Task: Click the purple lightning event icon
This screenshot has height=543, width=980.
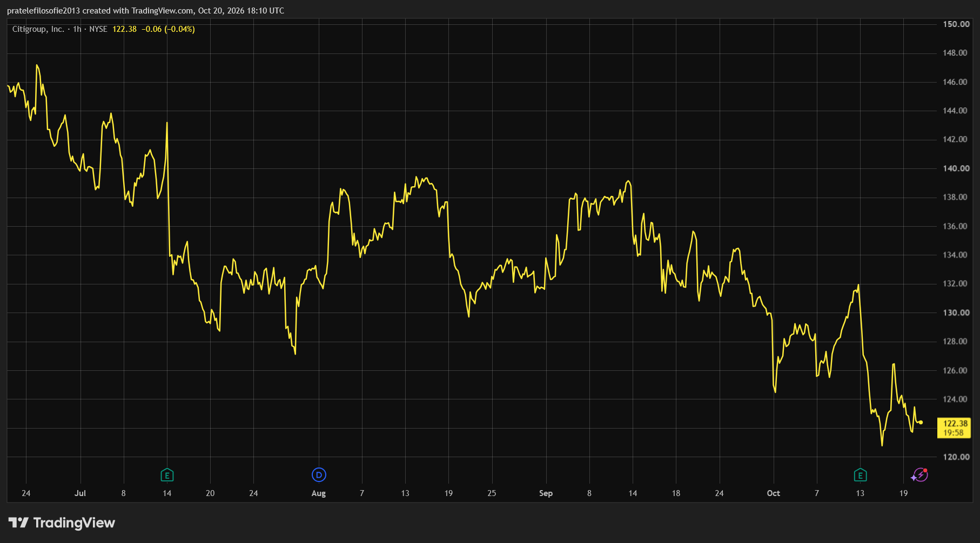Action: (x=919, y=475)
